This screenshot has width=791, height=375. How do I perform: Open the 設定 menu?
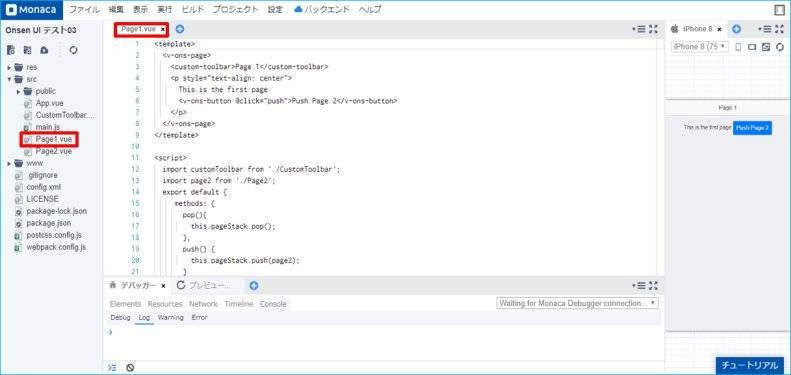275,10
